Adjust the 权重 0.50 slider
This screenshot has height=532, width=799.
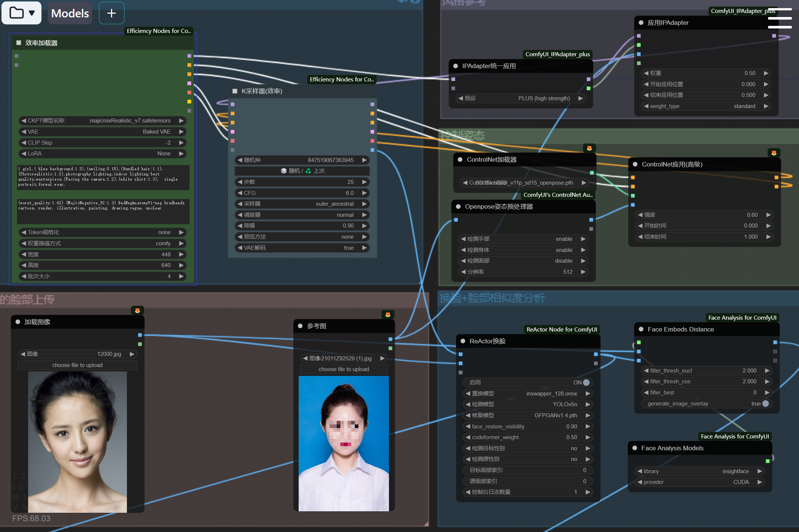click(705, 73)
